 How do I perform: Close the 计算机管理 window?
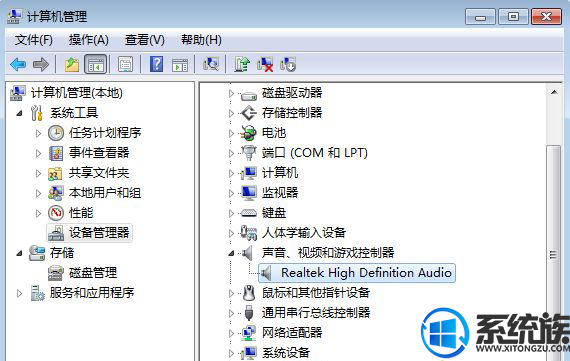[546, 17]
